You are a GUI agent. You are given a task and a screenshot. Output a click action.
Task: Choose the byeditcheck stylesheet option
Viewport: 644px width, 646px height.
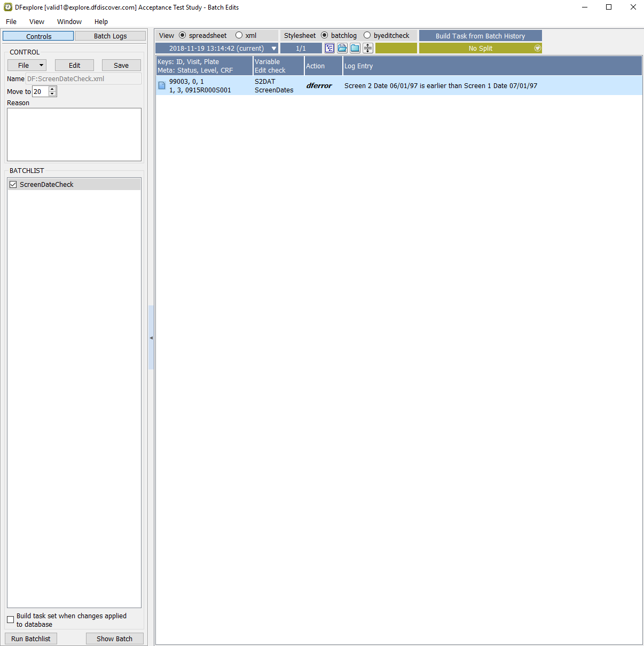click(367, 35)
